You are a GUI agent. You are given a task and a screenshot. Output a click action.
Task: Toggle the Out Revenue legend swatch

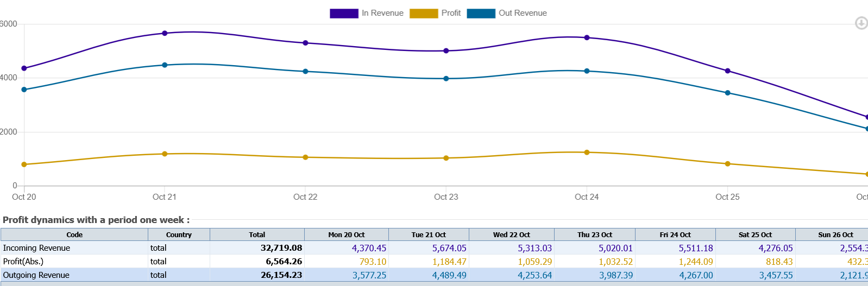pyautogui.click(x=481, y=13)
